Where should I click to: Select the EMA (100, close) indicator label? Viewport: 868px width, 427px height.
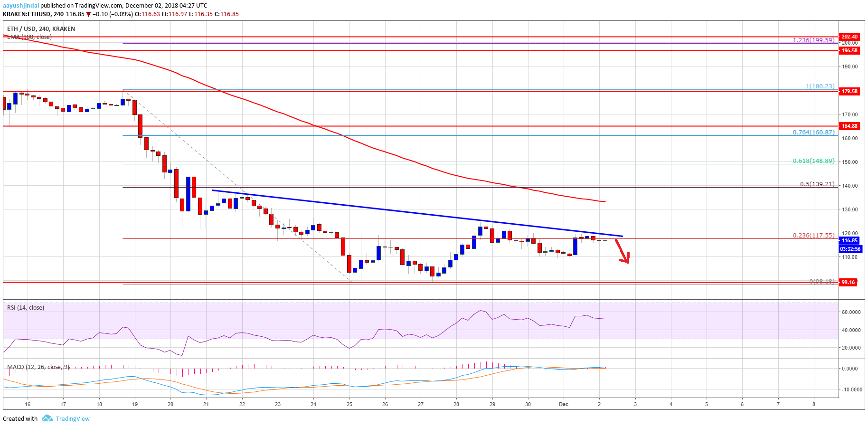29,37
